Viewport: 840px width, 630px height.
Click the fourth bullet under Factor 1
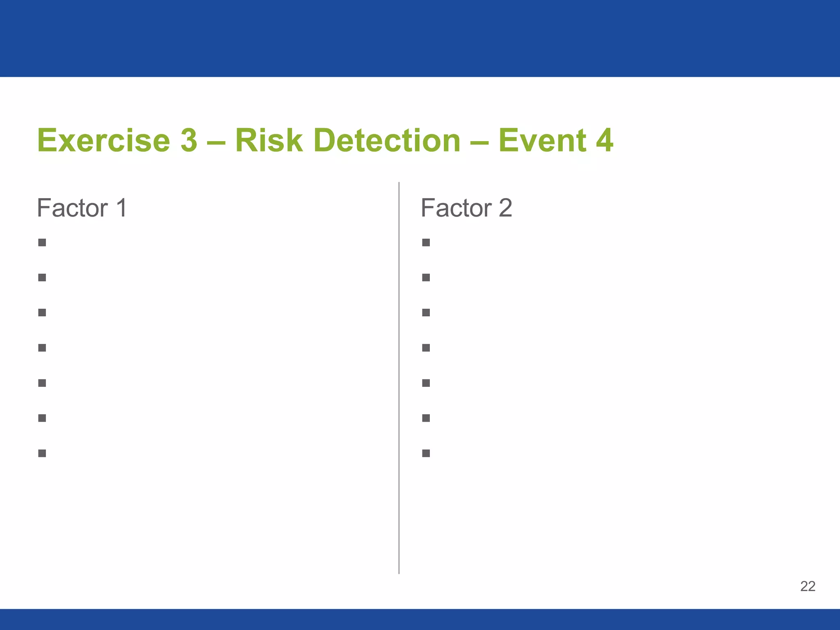42,348
